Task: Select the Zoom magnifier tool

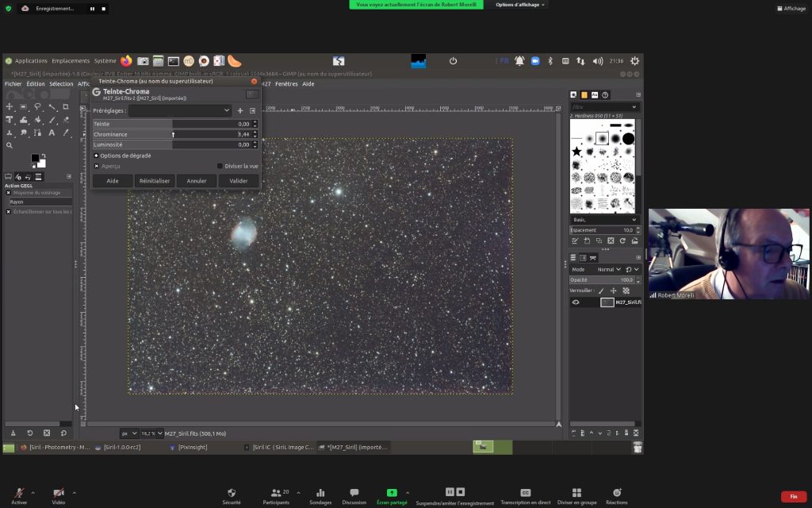Action: [10, 146]
